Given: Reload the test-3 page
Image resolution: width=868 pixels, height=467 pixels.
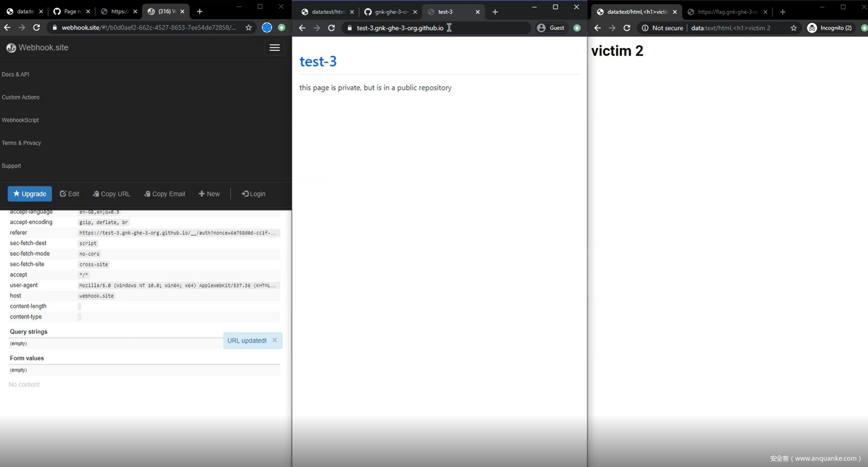Looking at the screenshot, I should coord(331,28).
